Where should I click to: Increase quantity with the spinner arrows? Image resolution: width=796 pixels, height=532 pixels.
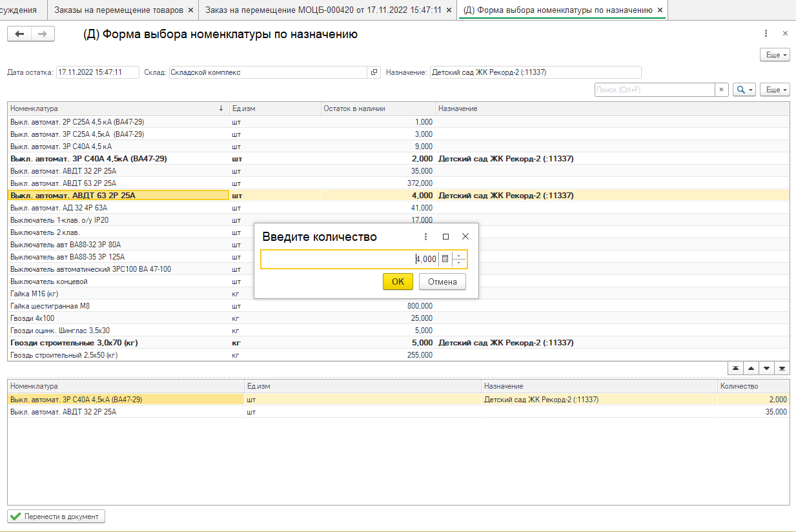[x=459, y=256]
